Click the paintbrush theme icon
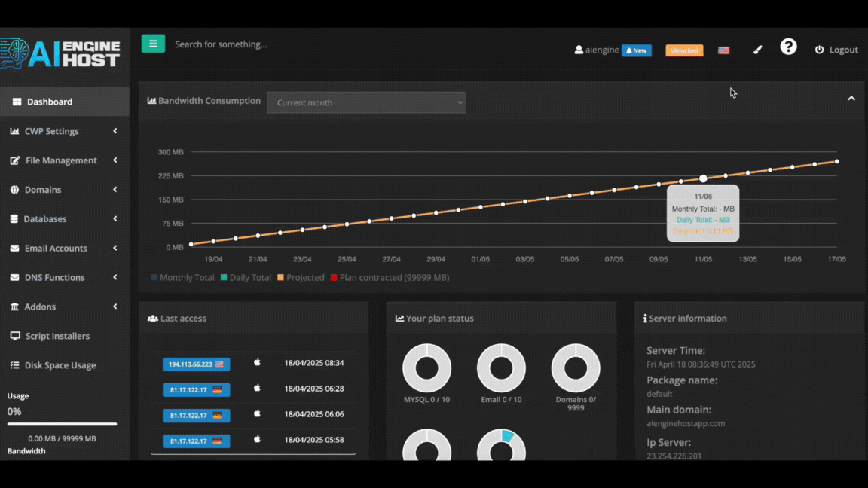868x488 pixels. click(x=758, y=50)
